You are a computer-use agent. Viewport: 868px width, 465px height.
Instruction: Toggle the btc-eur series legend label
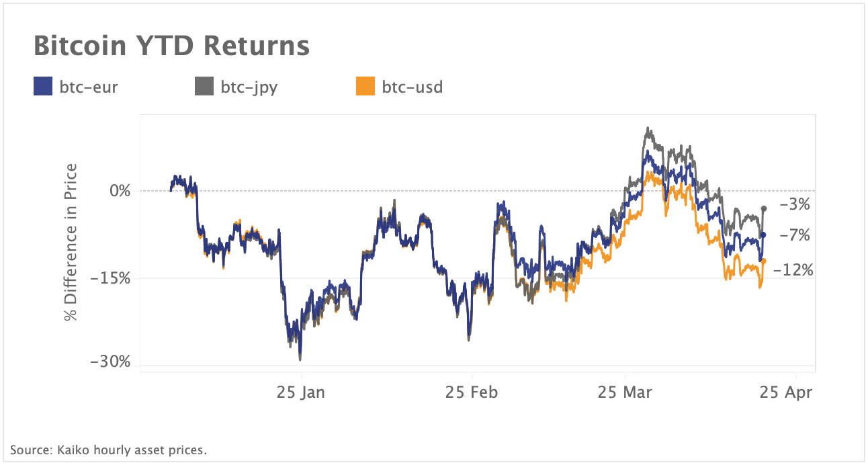coord(89,87)
